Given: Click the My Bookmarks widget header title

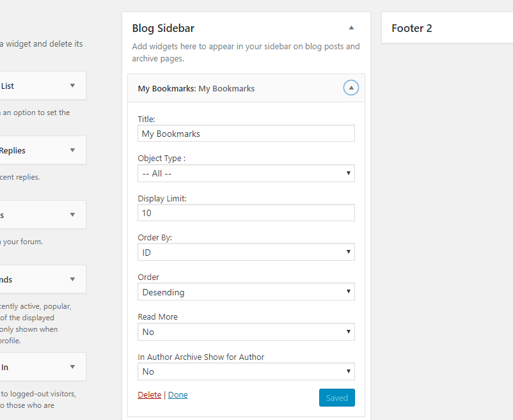Looking at the screenshot, I should (x=196, y=89).
